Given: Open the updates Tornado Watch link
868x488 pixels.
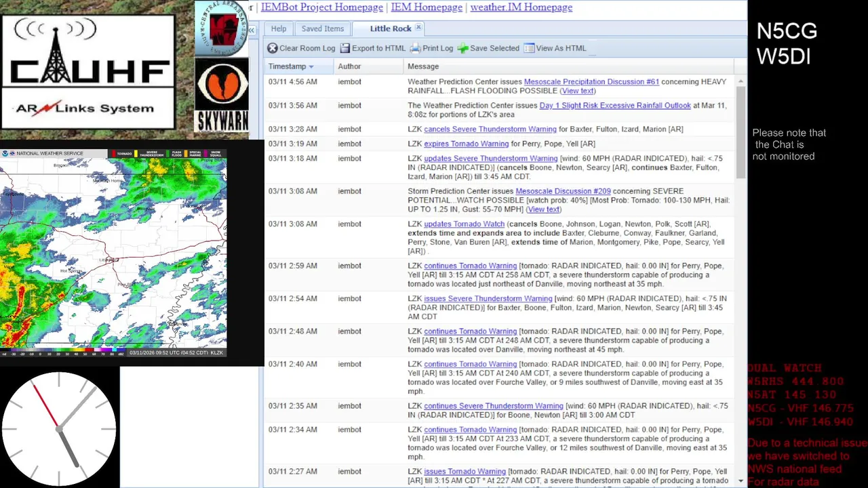Looking at the screenshot, I should click(x=465, y=224).
